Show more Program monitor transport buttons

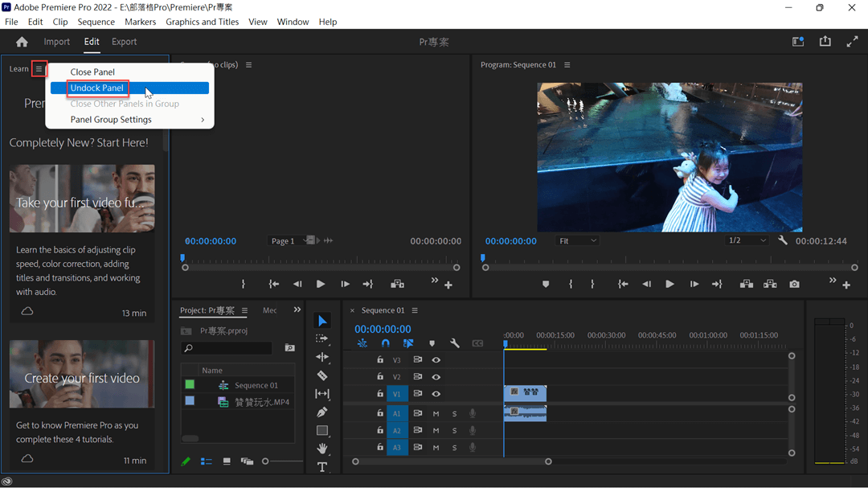click(832, 281)
